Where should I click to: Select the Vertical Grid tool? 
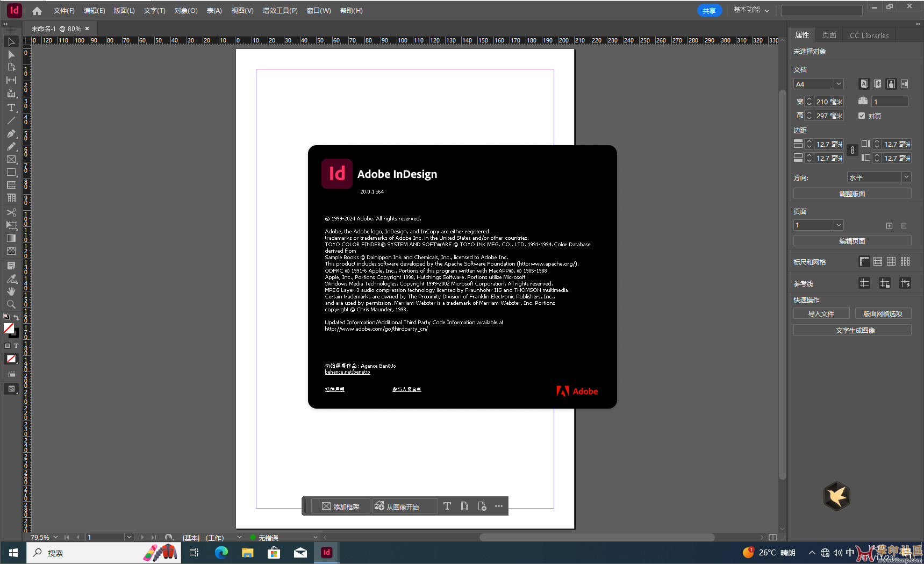(x=11, y=198)
